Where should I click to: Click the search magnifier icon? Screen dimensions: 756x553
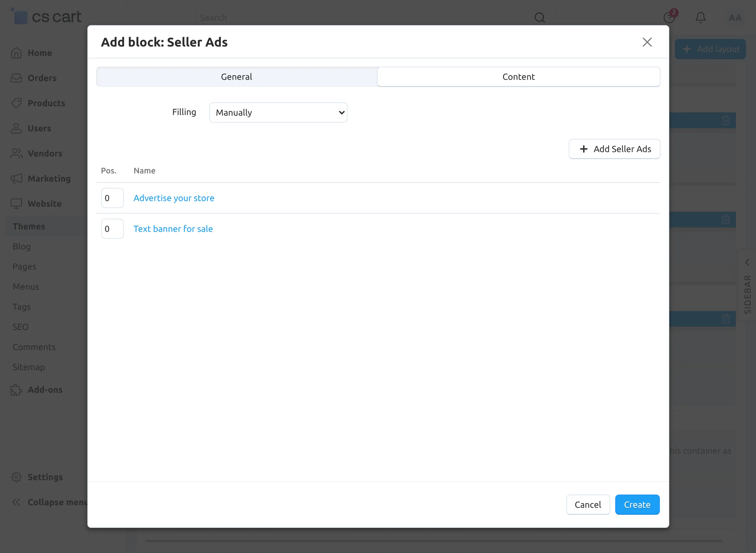point(540,17)
